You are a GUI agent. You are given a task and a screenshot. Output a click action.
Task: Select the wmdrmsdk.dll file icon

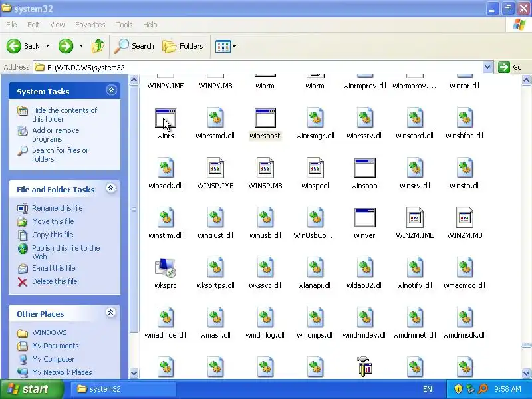(x=464, y=317)
